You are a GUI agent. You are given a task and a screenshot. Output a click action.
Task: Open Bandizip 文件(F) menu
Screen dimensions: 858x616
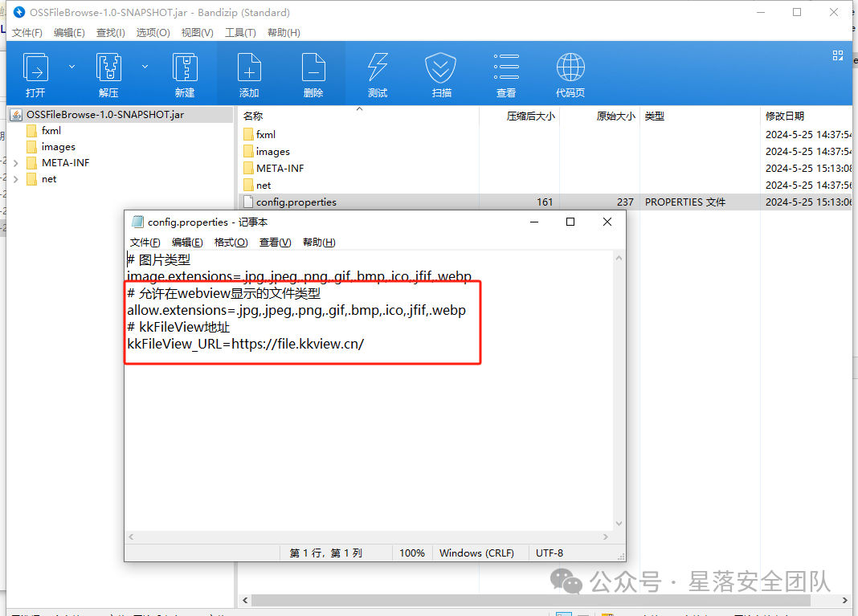tap(27, 33)
